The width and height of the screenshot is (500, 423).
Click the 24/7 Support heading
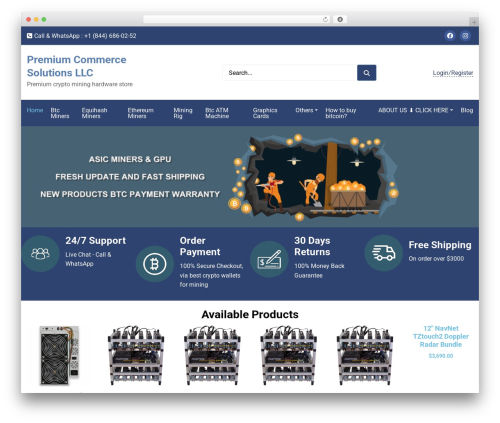[96, 240]
